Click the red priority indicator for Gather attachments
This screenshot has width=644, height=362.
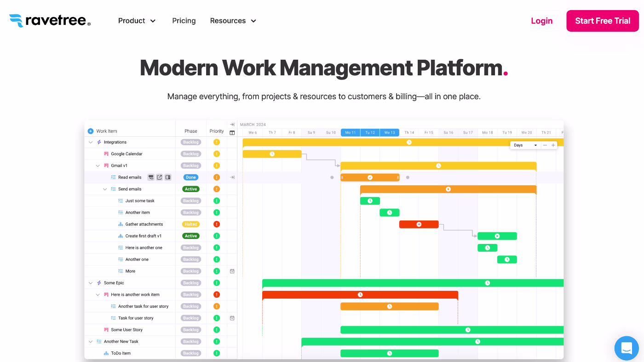pos(217,224)
